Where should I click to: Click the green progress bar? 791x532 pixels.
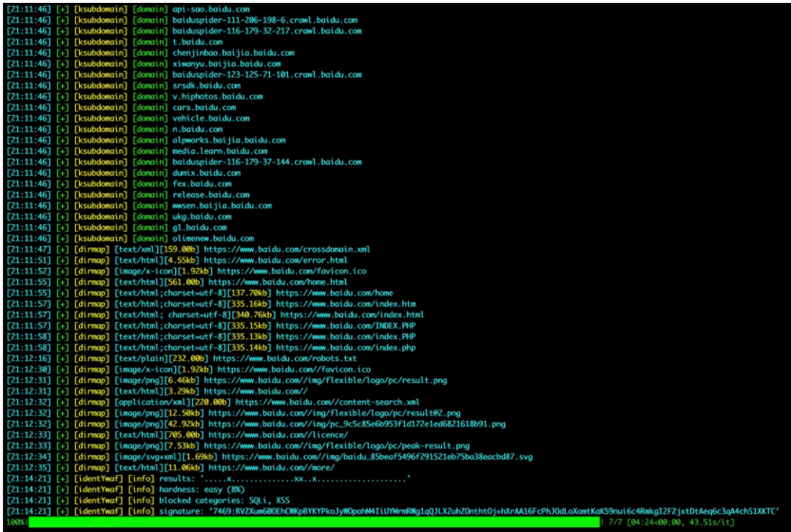[x=315, y=522]
